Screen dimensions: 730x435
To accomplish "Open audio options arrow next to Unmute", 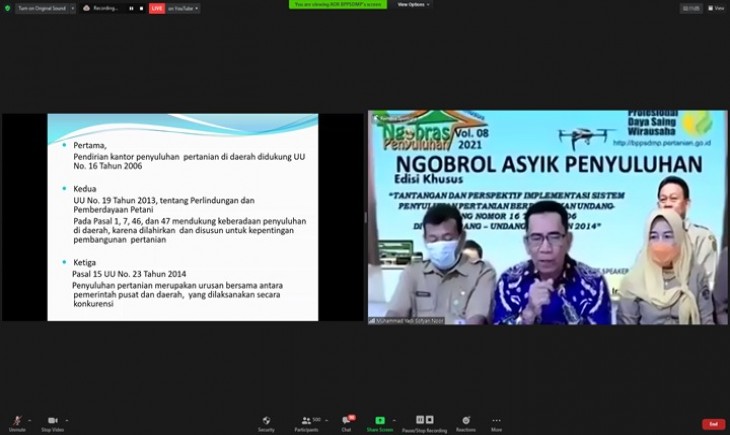I will pyautogui.click(x=29, y=421).
